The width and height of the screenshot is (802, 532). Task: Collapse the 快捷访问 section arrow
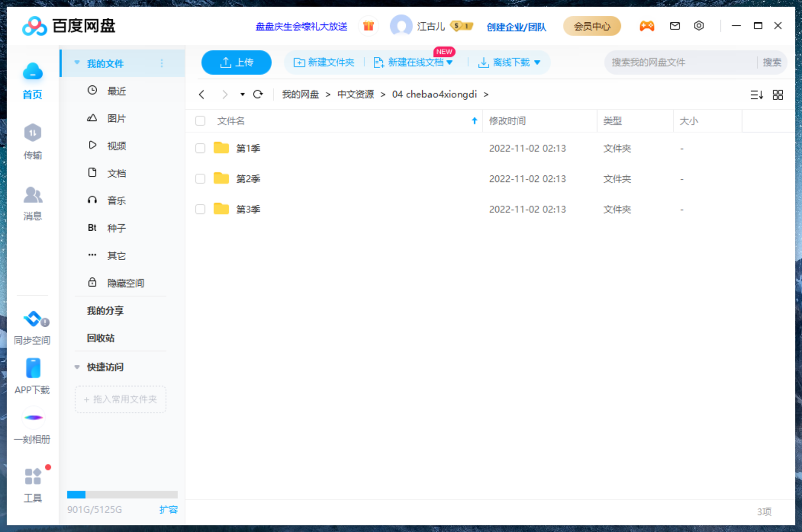[x=77, y=367]
